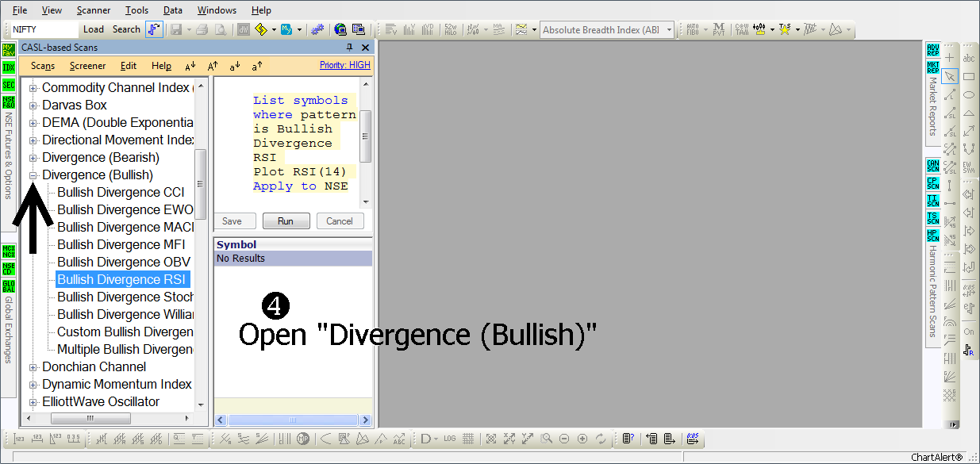Open the CAN SCN candlestick scan icon
The image size is (980, 464).
click(x=933, y=166)
